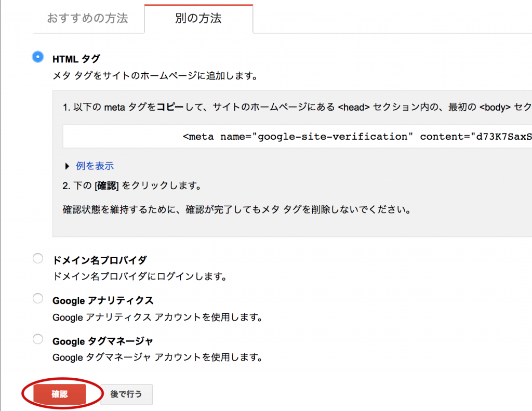The height and width of the screenshot is (411, 532).
Task: Click text Google タグマネージャ アカウントを使用します。
Action: coord(158,357)
